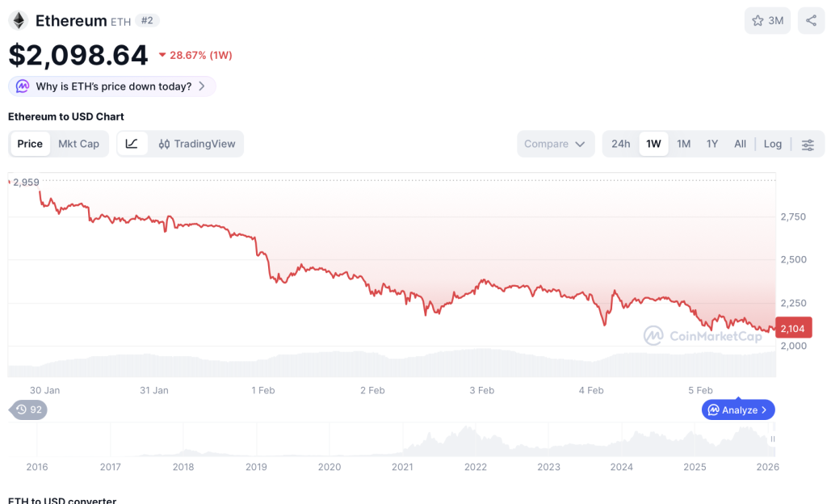Open price history via the clock 92 icon
This screenshot has width=827, height=504.
(x=27, y=409)
